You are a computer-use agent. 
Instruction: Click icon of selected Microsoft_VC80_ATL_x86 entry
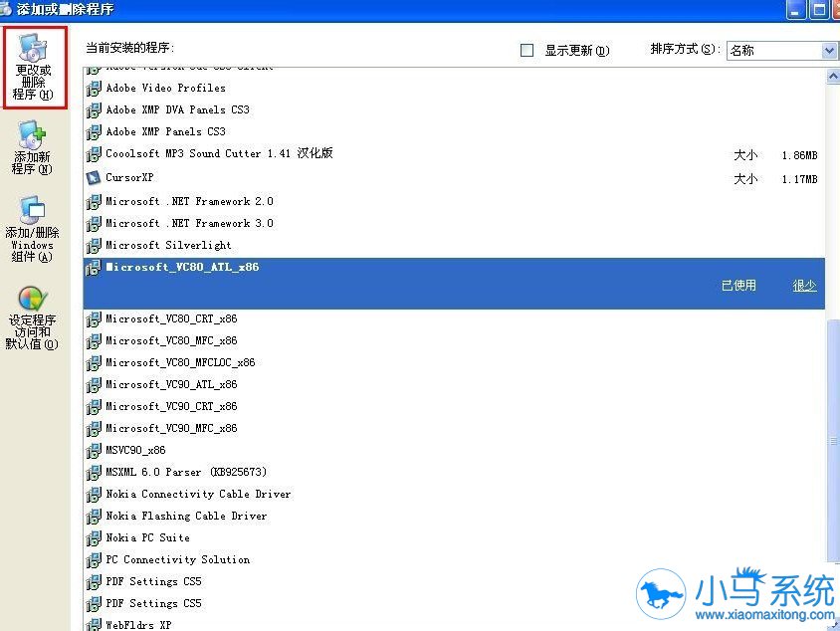94,268
